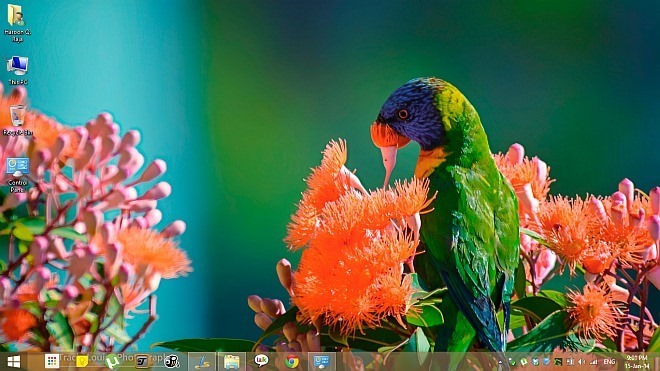Open the Control Panel taskbar window
This screenshot has width=660, height=371.
pyautogui.click(x=322, y=362)
